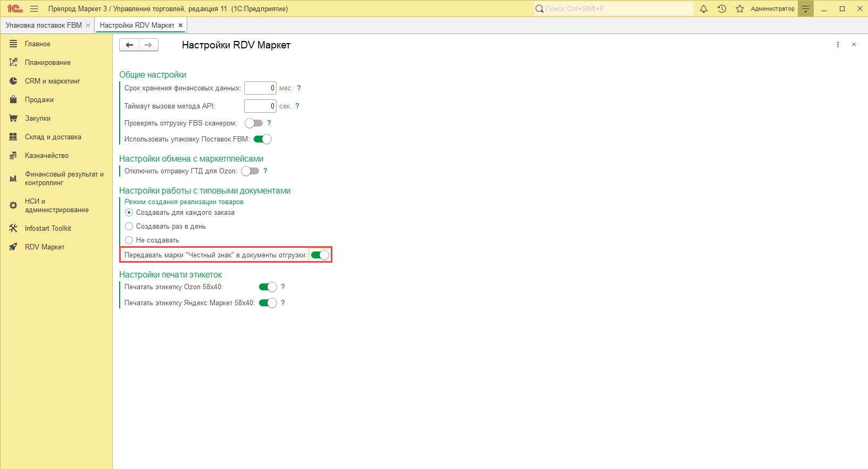Screen dimensions: 868x469
Task: Open the Продажи section
Action: [39, 99]
